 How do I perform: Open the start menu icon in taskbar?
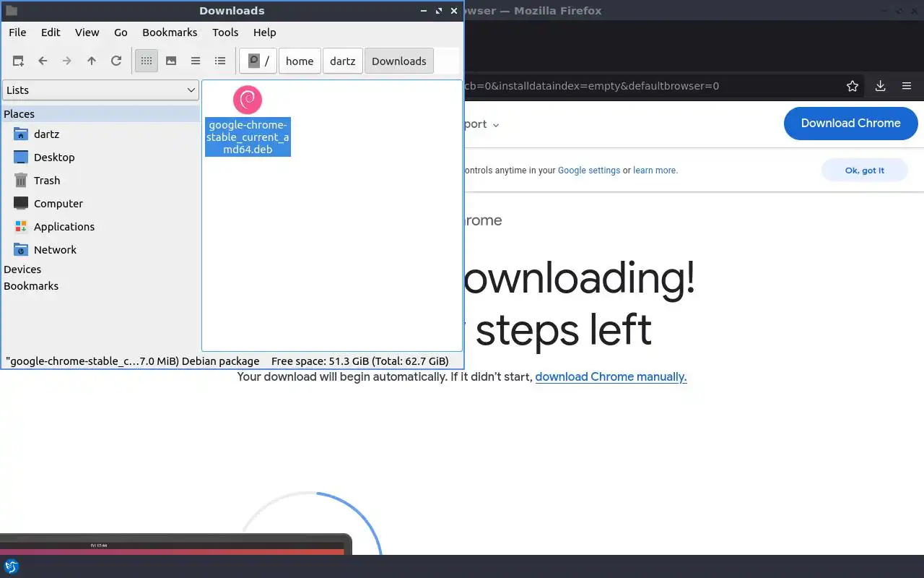[x=12, y=566]
